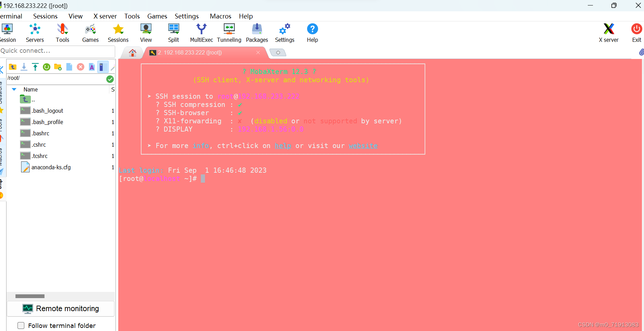Open the Macros menu

point(220,16)
